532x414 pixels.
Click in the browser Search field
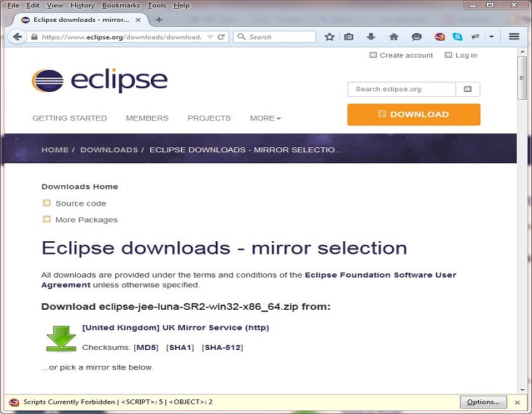[x=275, y=36]
